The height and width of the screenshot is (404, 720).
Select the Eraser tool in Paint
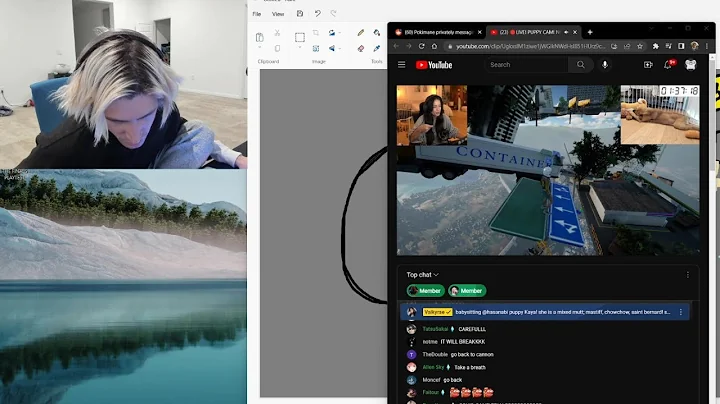[x=361, y=48]
